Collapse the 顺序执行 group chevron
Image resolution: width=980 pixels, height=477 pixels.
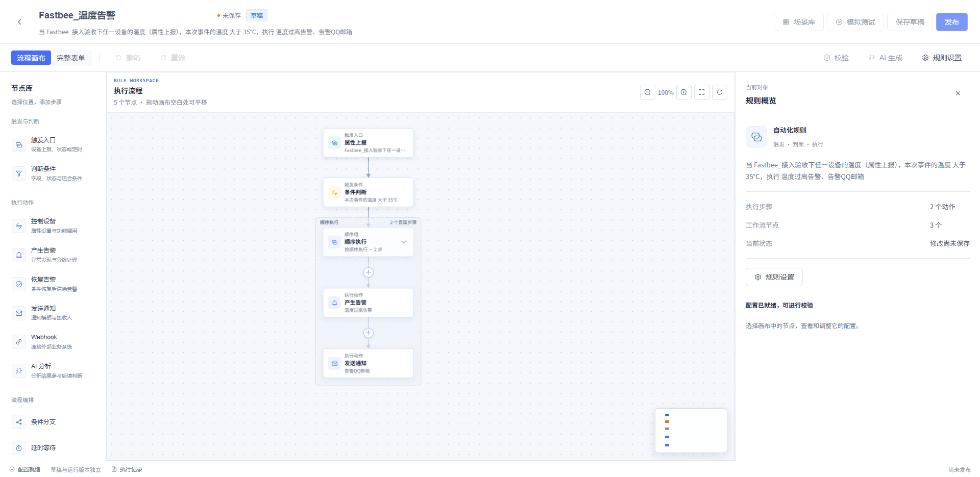point(404,242)
